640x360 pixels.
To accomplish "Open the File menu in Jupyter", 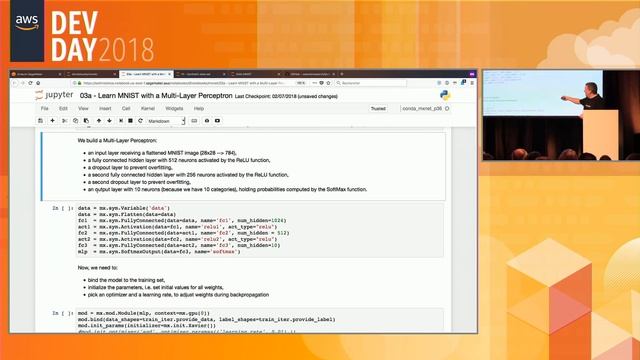I will 45,109.
